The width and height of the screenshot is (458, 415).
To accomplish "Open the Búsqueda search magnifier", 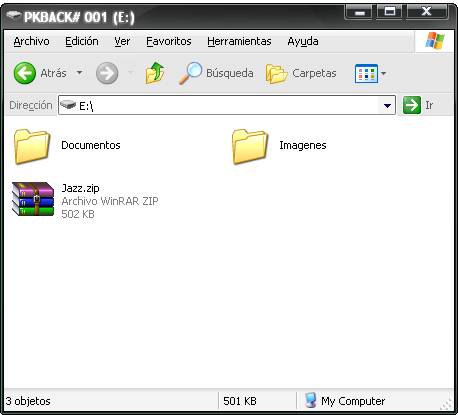I will (x=191, y=73).
